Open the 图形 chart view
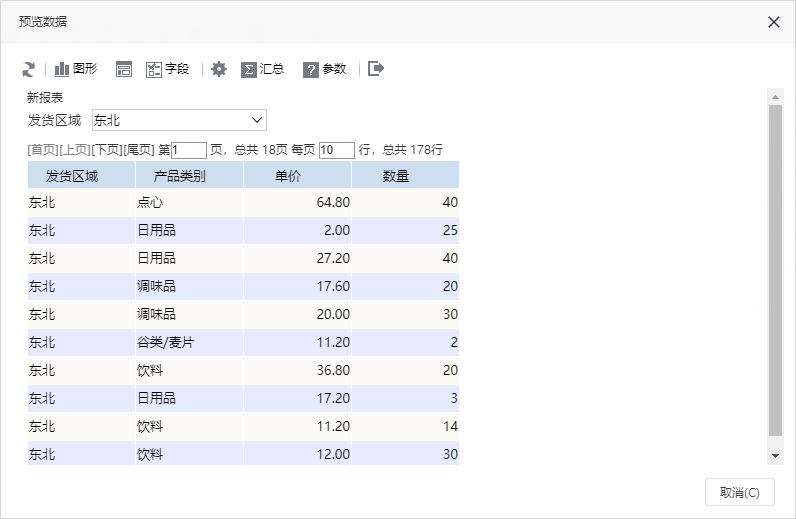The width and height of the screenshot is (796, 519). pyautogui.click(x=76, y=69)
